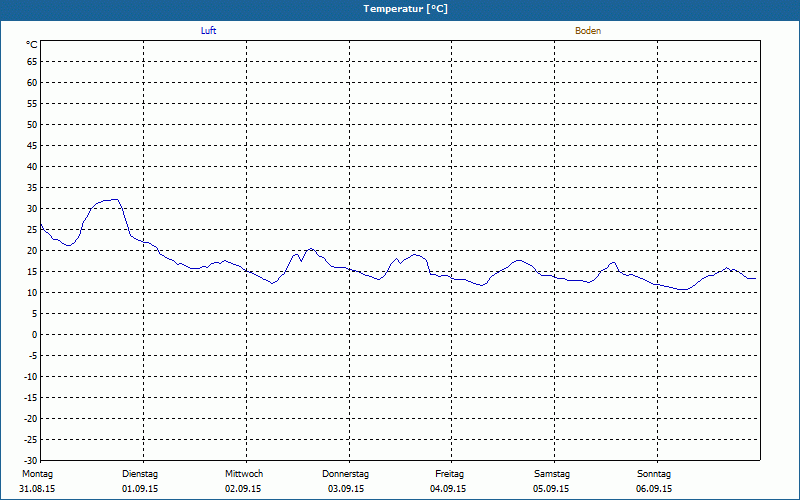Select the 'Sonntag' day label
This screenshot has width=800, height=500.
[x=654, y=474]
